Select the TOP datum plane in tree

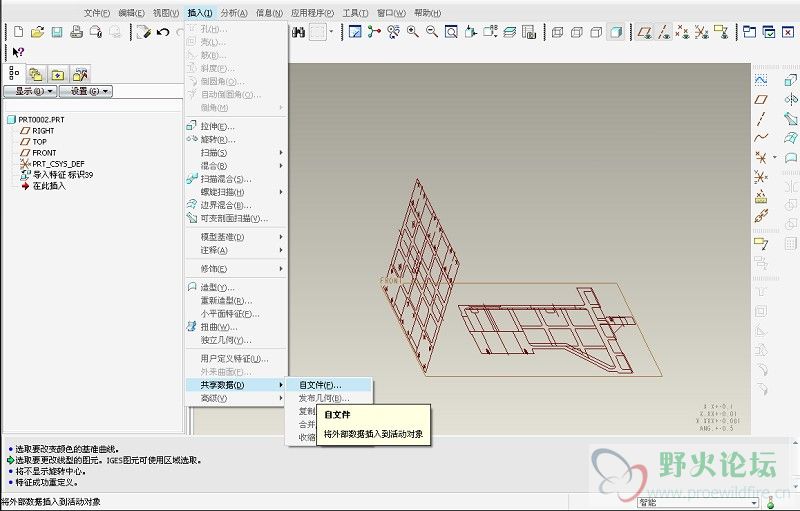(x=34, y=142)
